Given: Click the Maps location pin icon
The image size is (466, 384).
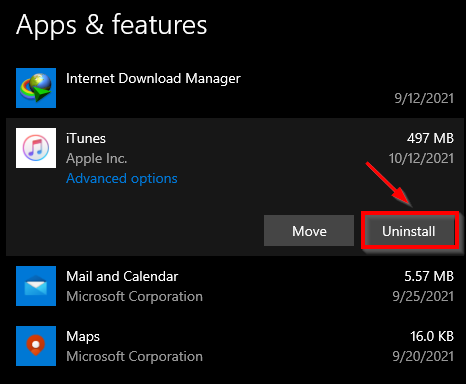Looking at the screenshot, I should point(36,346).
